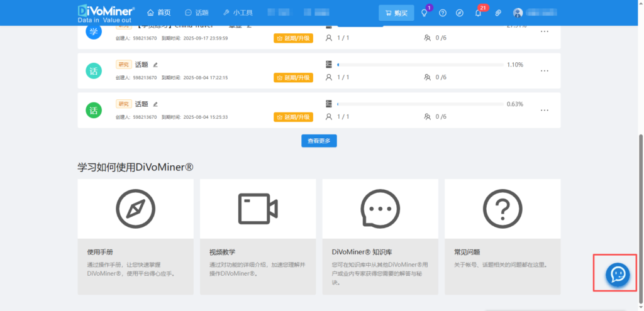
Task: Open the notification bell showing 21
Action: tap(478, 13)
